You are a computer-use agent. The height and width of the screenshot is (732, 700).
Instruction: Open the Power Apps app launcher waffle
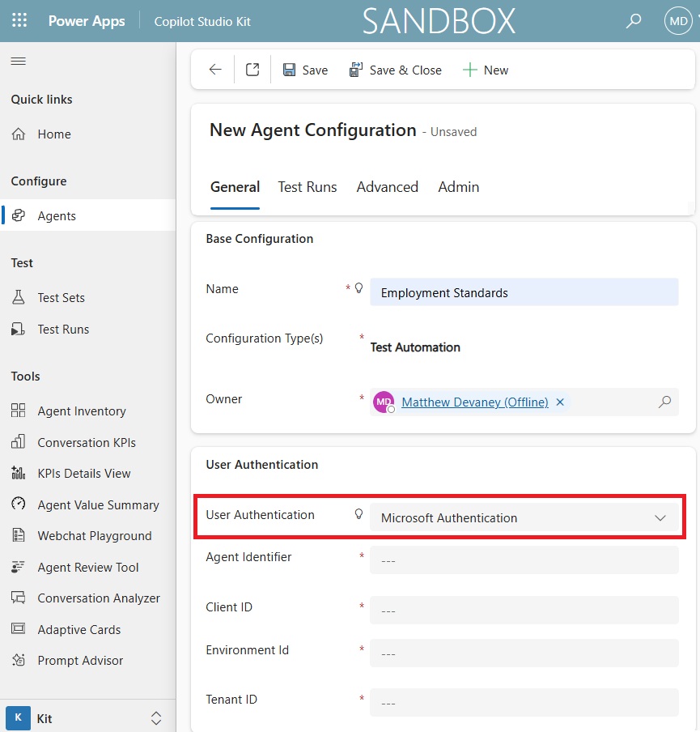[x=19, y=21]
